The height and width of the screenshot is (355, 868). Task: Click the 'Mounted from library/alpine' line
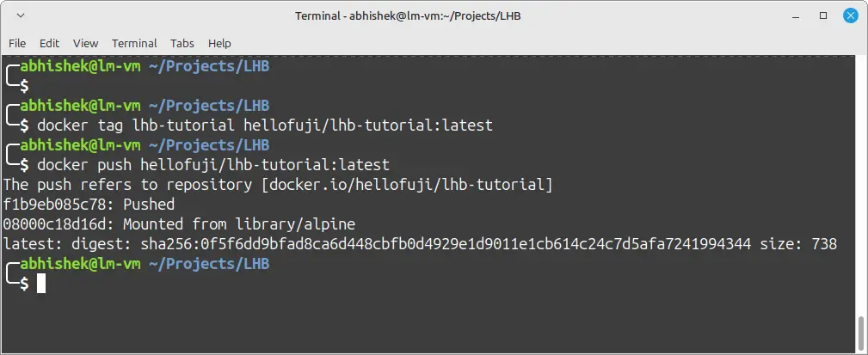coord(239,224)
